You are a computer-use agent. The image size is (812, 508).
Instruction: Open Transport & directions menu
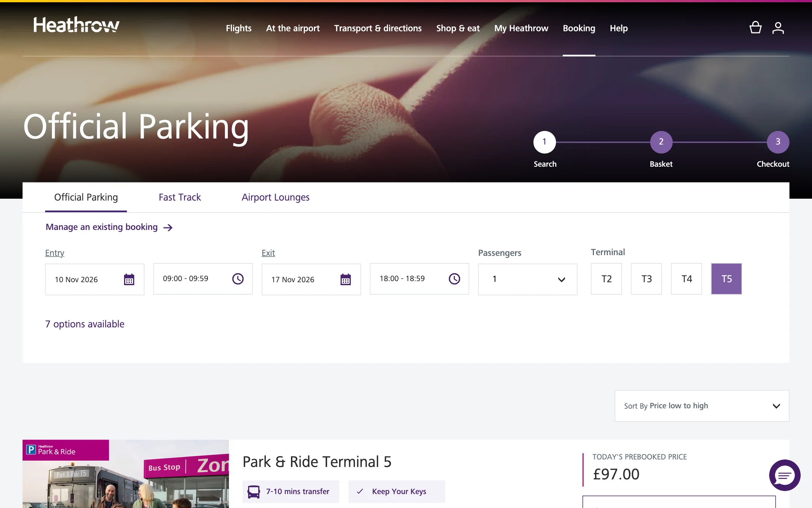tap(378, 28)
